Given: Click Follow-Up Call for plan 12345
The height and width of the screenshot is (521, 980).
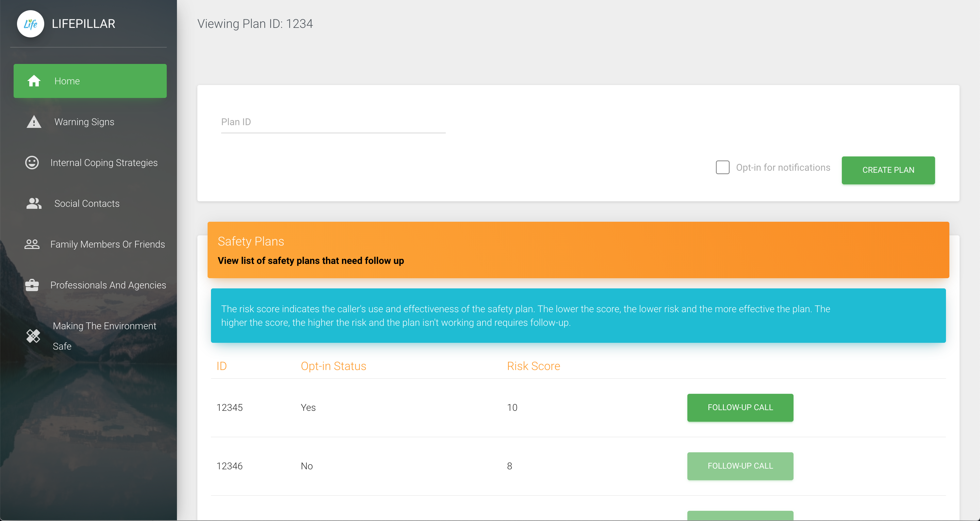Looking at the screenshot, I should click(740, 408).
